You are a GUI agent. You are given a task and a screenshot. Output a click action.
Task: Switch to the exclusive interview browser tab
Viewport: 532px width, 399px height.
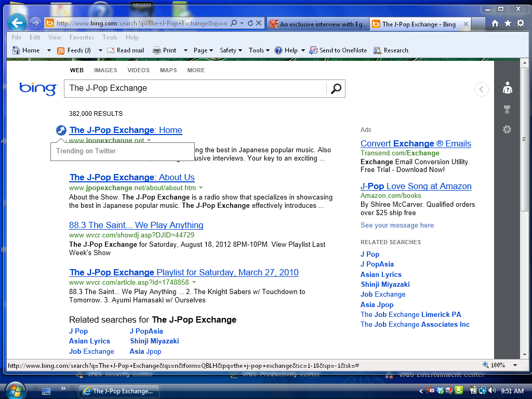[317, 24]
